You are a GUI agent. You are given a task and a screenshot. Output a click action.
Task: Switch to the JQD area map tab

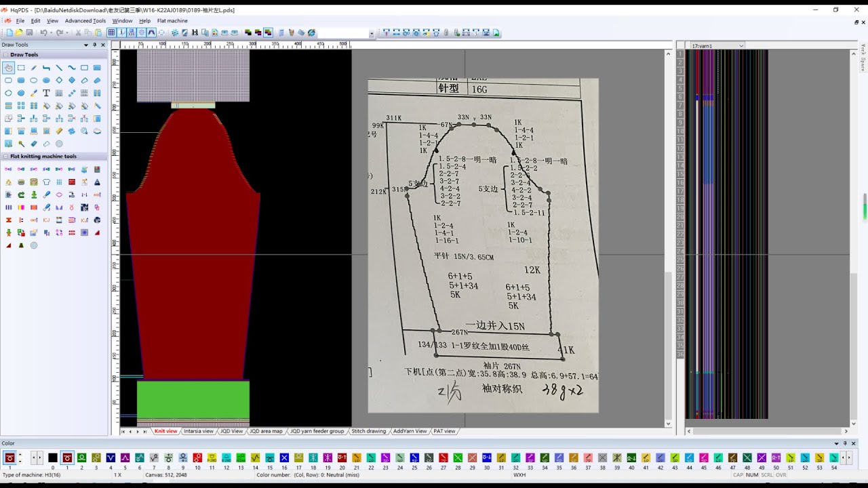pyautogui.click(x=266, y=431)
